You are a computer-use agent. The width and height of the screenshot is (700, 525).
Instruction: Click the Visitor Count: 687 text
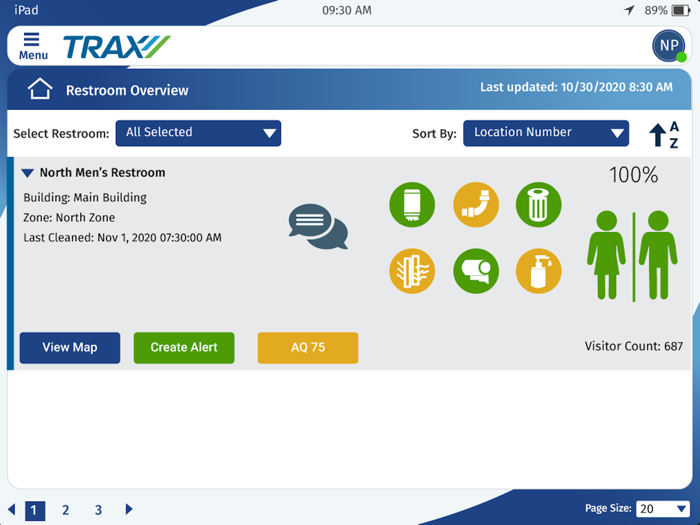[x=633, y=346]
